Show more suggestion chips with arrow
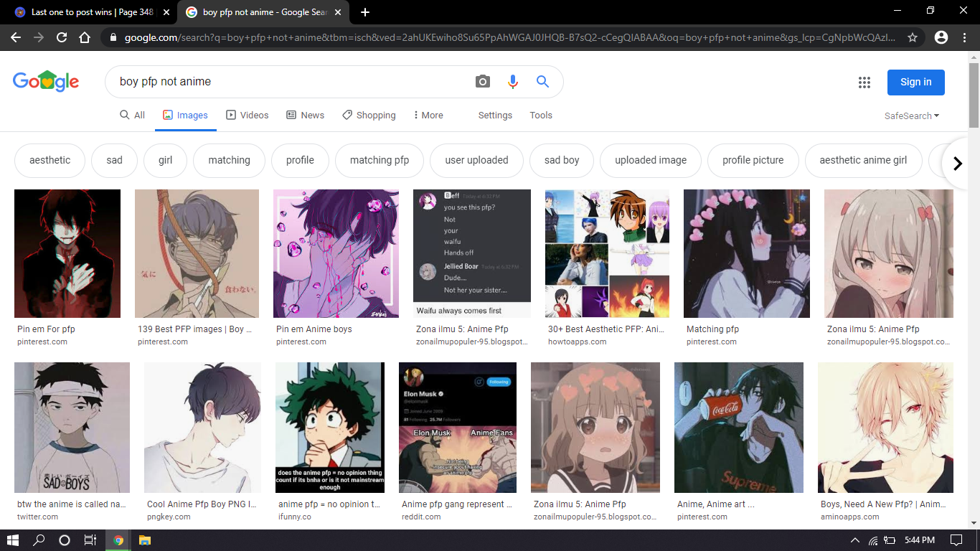This screenshot has height=551, width=980. coord(957,164)
